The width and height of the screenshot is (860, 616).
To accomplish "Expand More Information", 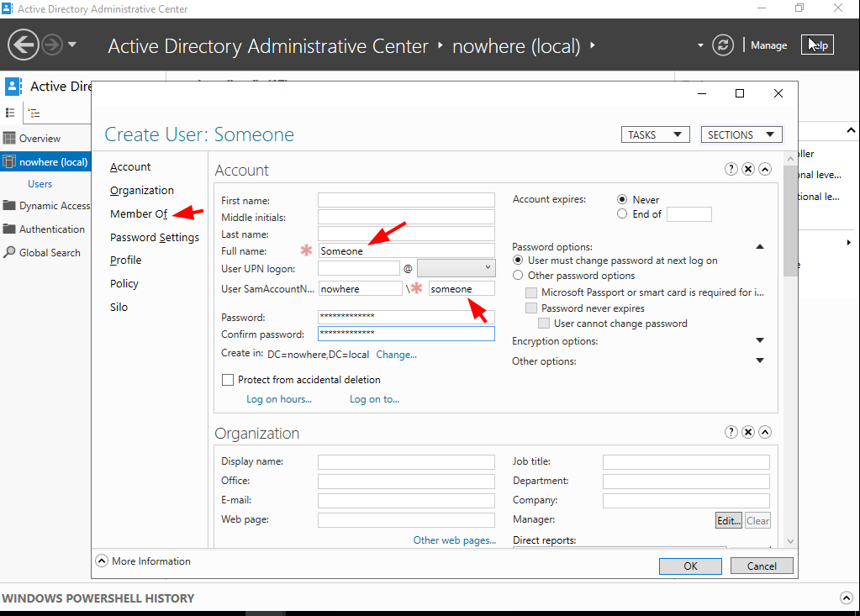I will 102,561.
